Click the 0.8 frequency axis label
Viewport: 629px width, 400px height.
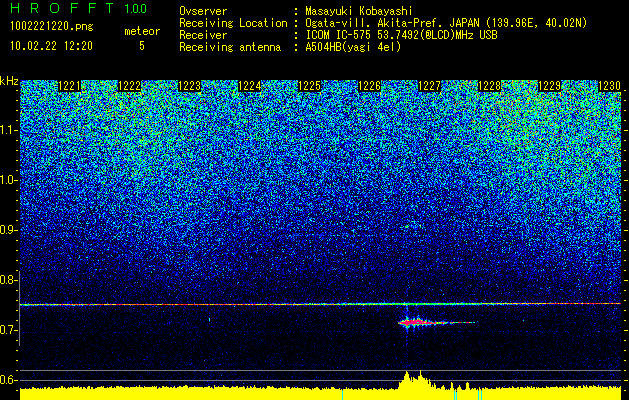(x=8, y=280)
